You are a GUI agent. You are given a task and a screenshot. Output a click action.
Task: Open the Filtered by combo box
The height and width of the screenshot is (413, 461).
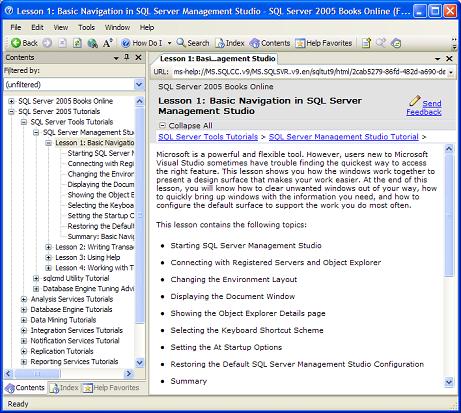click(x=74, y=85)
